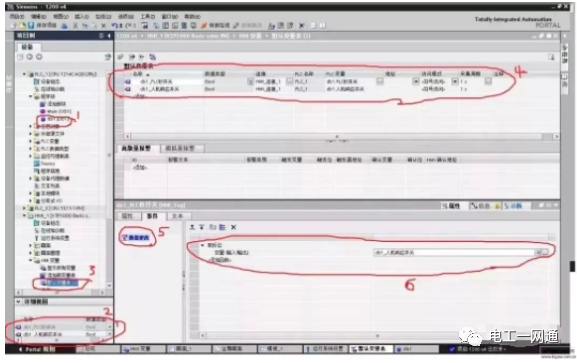The image size is (577, 363).
Task: Open the 插入 menu
Action: tap(82, 17)
